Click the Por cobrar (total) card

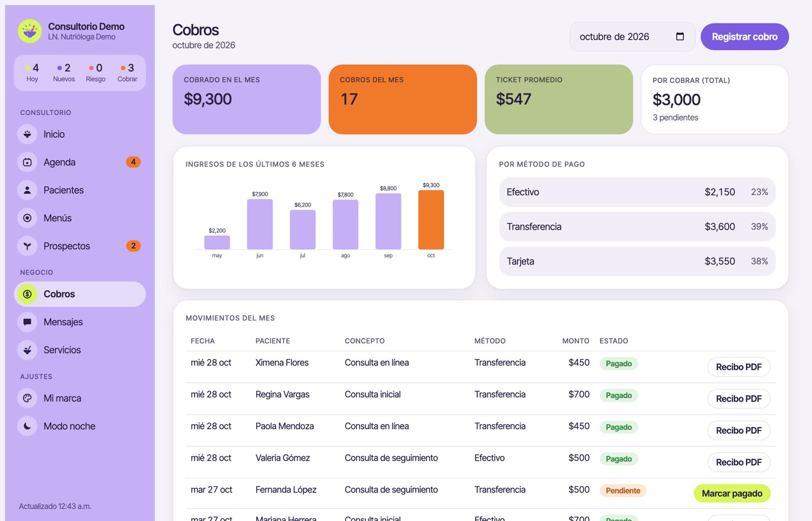(715, 100)
